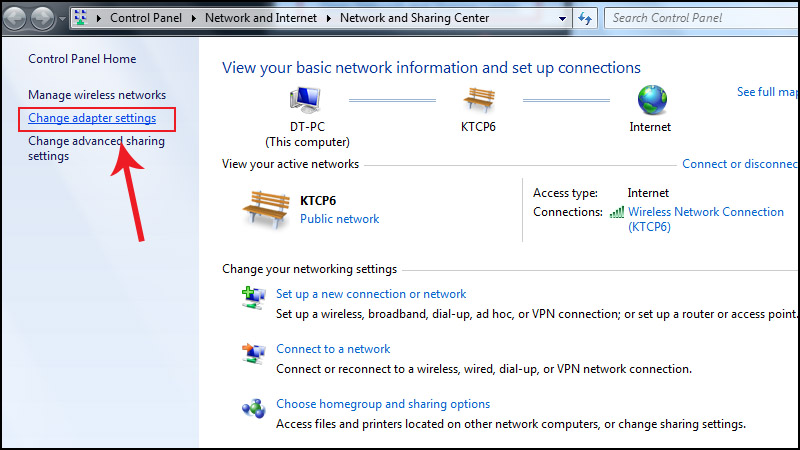Click the Back navigation arrow button
Image resolution: width=800 pixels, height=450 pixels.
(17, 18)
